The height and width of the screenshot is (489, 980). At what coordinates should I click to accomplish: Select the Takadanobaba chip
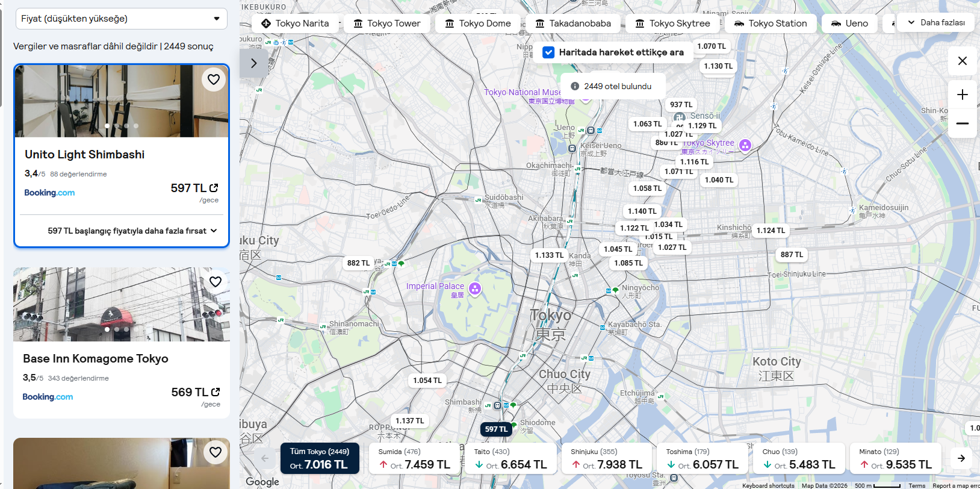573,23
